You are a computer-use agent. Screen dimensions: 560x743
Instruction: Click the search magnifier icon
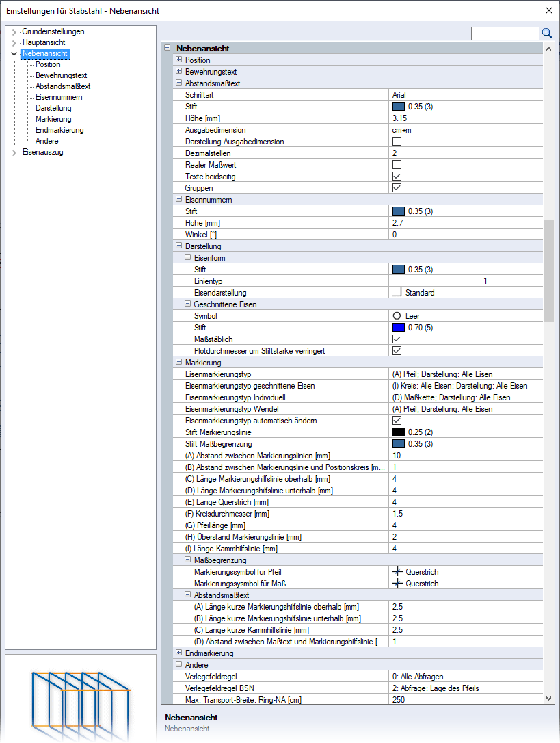coord(547,33)
